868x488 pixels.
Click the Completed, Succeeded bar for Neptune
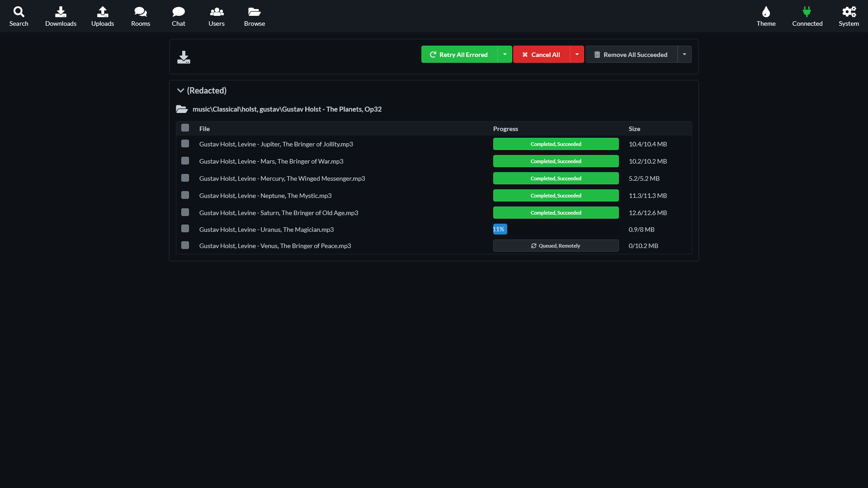pyautogui.click(x=556, y=196)
